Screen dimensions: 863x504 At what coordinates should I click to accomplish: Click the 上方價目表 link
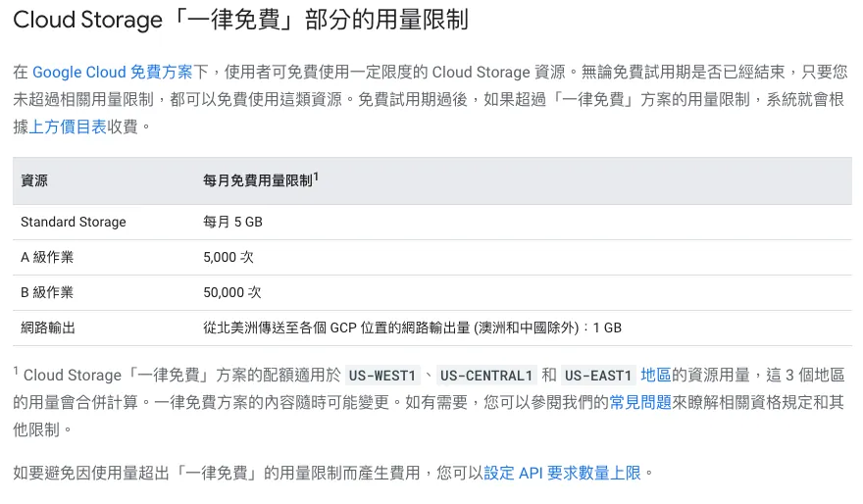pos(69,126)
